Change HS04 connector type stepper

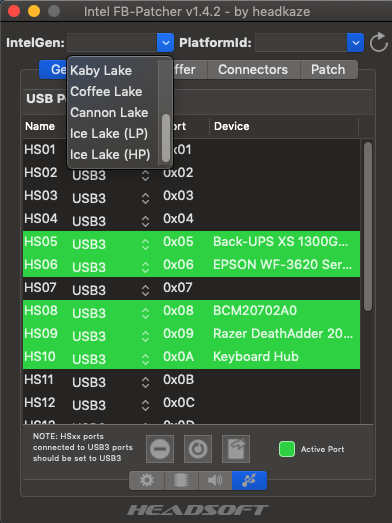pyautogui.click(x=145, y=221)
